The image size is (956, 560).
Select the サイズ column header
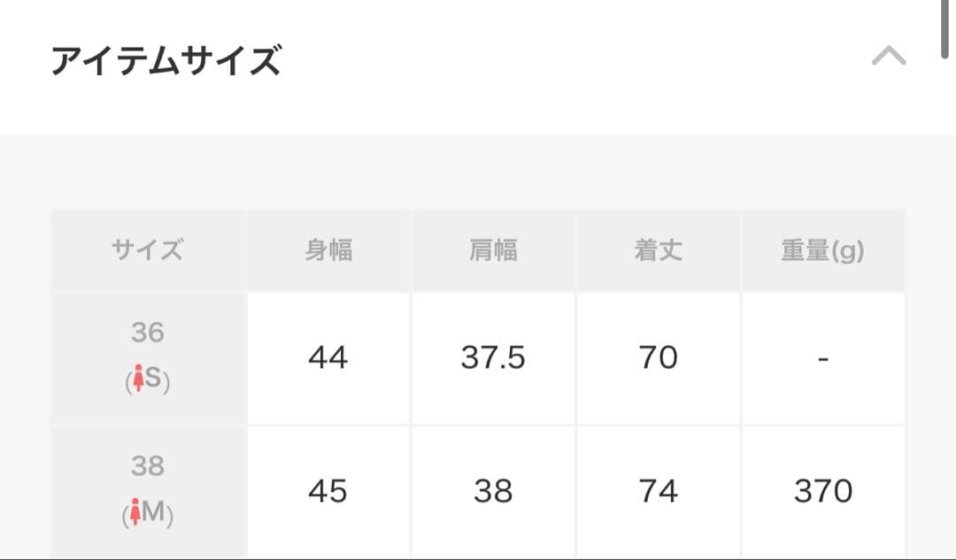pos(148,251)
